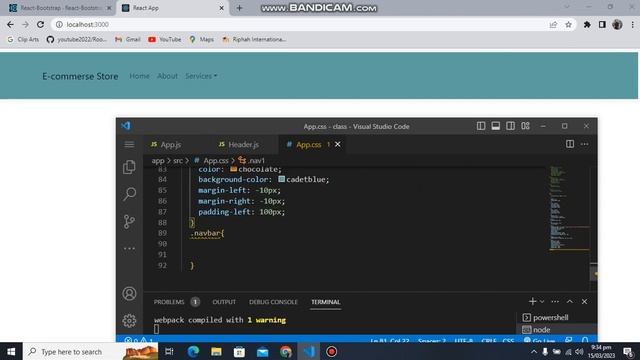Open a new Chrome tab
Viewport: 640px width, 360px height.
tap(239, 8)
